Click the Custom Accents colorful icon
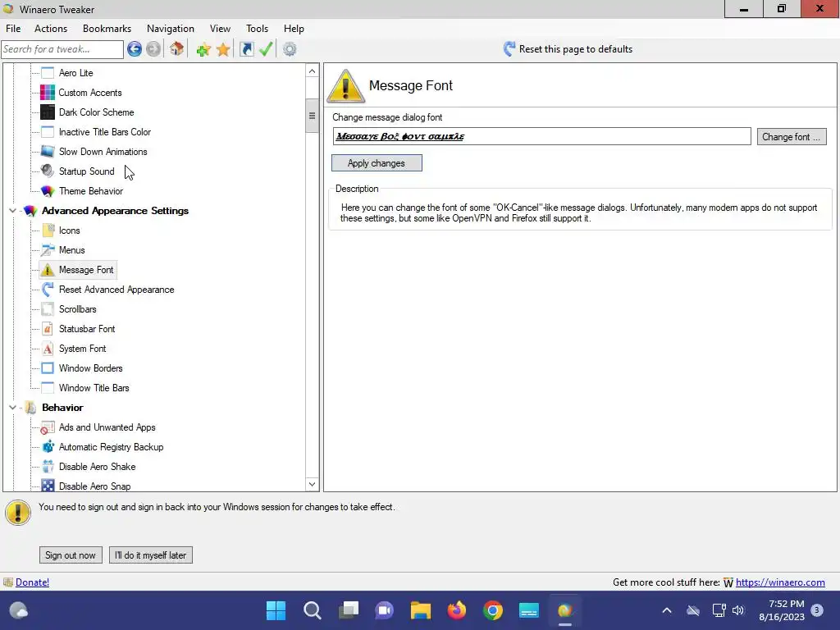840x630 pixels. click(x=48, y=93)
